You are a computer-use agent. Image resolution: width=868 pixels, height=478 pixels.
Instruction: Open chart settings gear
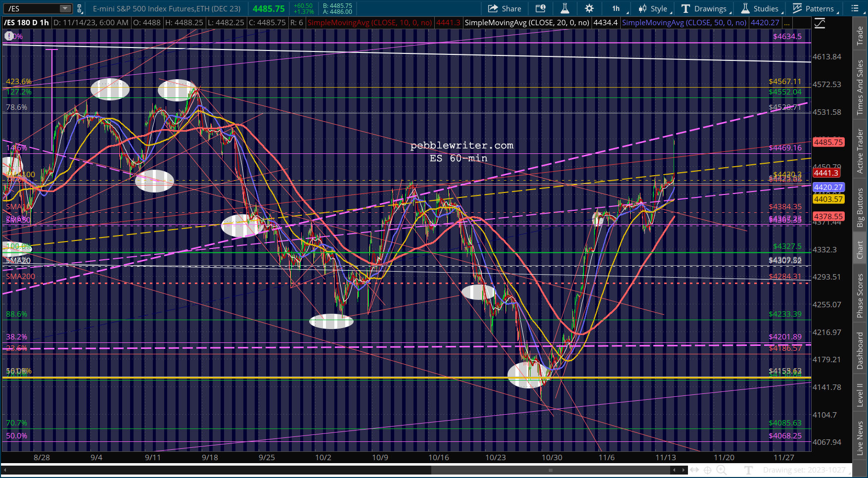click(589, 8)
